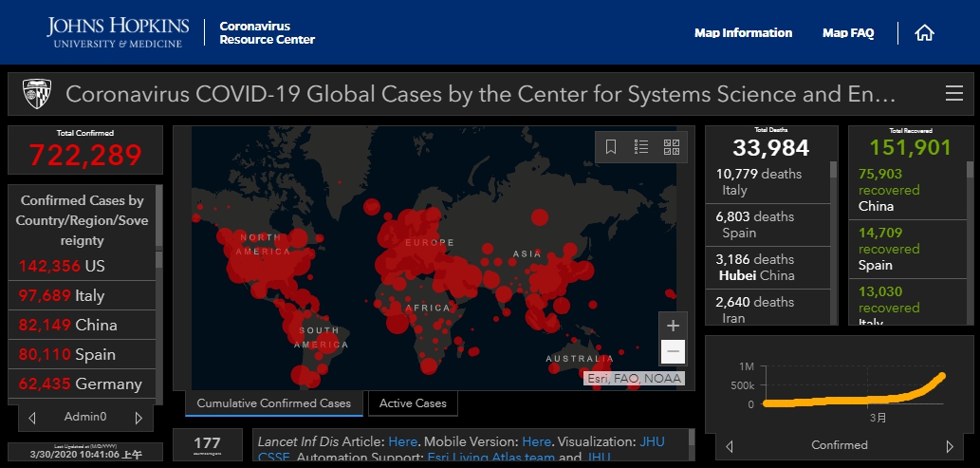
Task: Click the Total Deaths 33,984 number
Action: [x=770, y=148]
